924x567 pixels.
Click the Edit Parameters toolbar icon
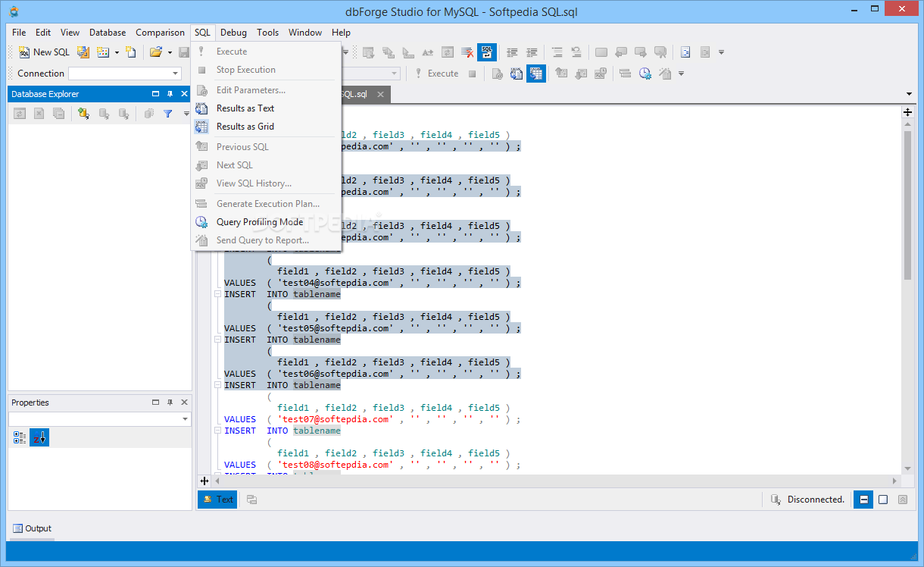pos(498,74)
